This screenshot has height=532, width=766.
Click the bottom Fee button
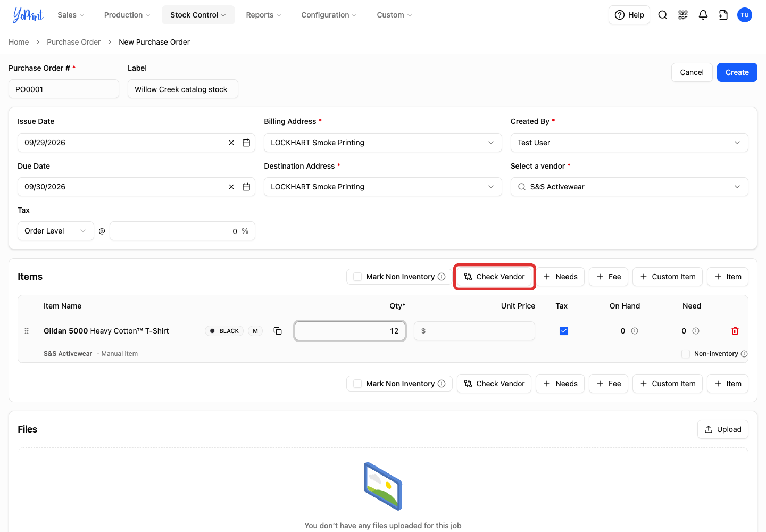pyautogui.click(x=609, y=384)
